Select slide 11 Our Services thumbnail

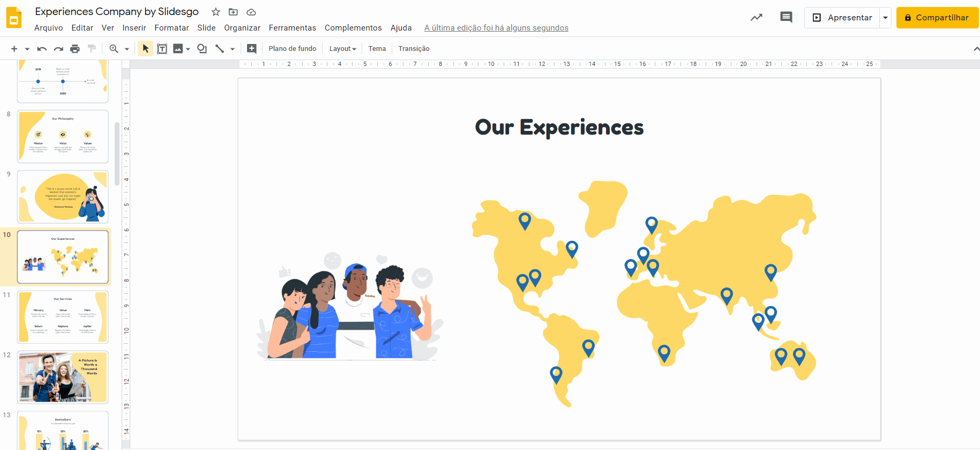pyautogui.click(x=63, y=317)
